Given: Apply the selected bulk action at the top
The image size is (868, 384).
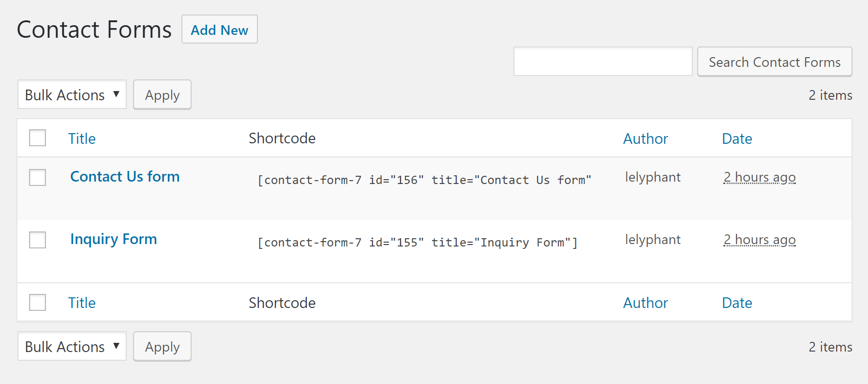Looking at the screenshot, I should [x=162, y=94].
